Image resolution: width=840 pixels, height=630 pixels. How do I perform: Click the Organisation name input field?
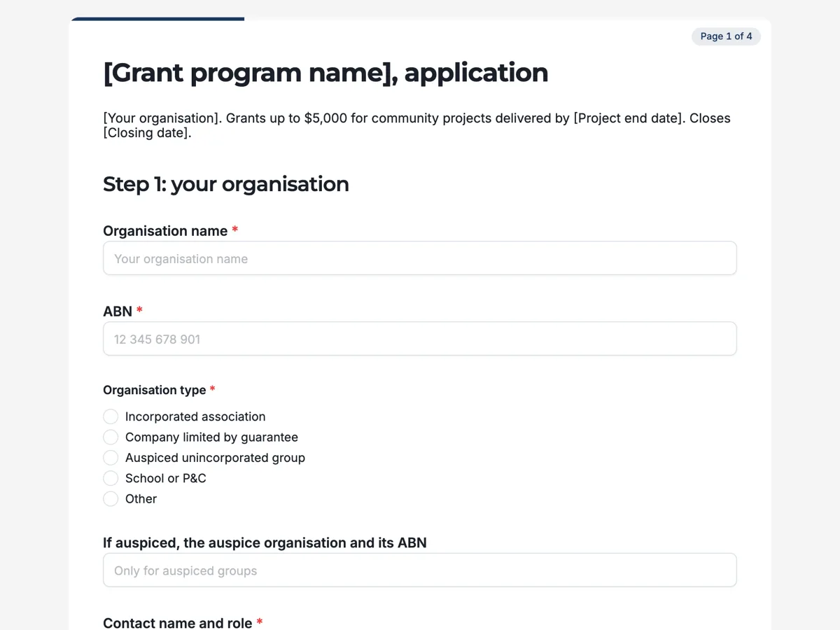(419, 258)
